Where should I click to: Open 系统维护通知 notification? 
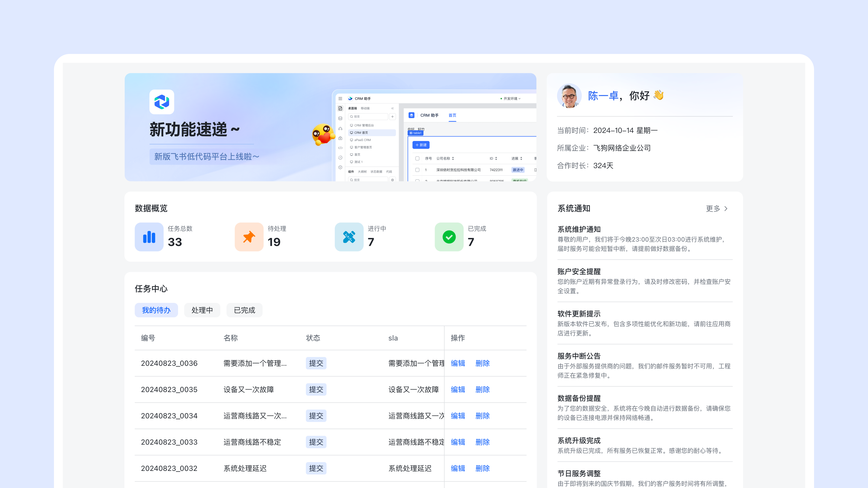tap(645, 239)
